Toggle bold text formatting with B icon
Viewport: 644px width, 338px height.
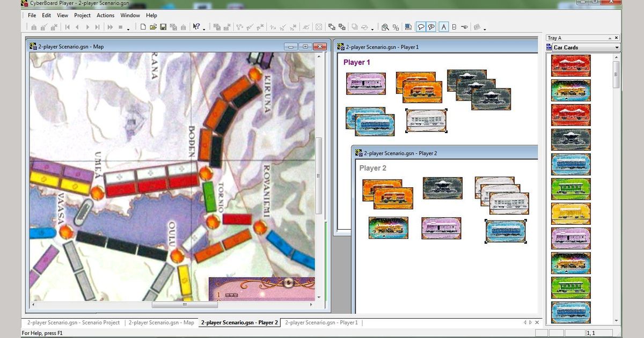(x=454, y=26)
